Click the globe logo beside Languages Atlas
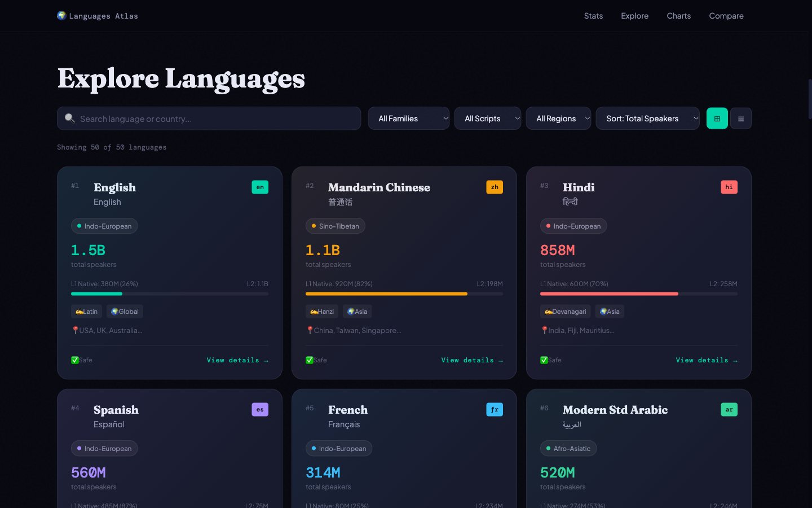 coord(61,16)
